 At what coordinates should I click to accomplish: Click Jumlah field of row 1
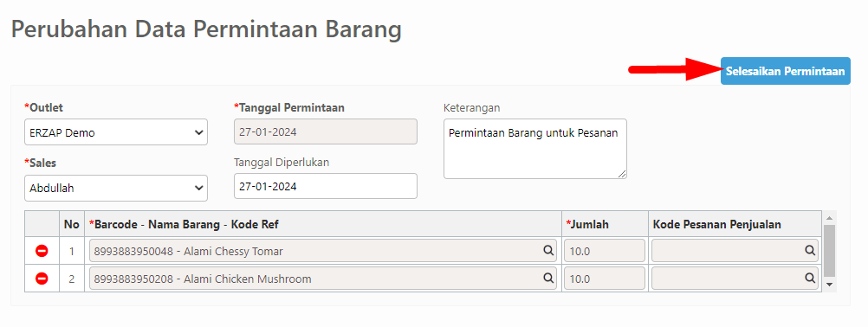pos(605,251)
